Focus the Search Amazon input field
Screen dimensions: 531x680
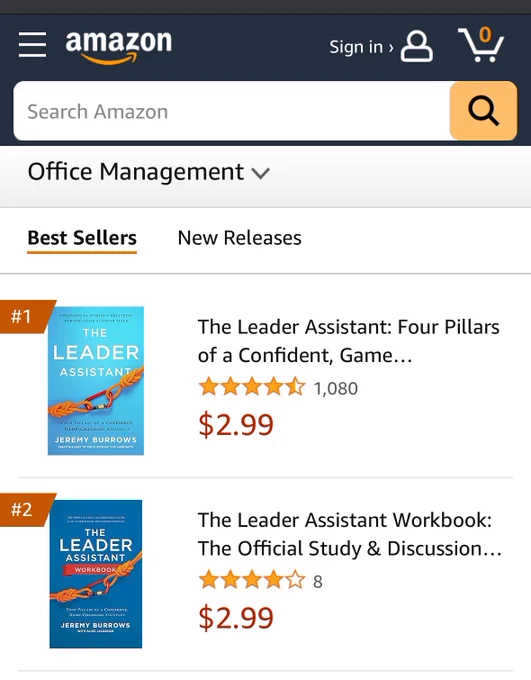232,111
